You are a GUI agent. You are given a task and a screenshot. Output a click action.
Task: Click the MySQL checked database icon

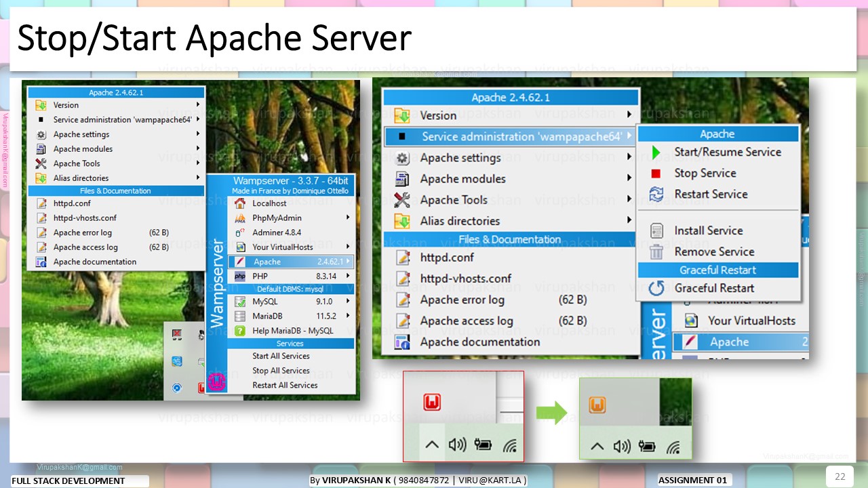(x=239, y=302)
